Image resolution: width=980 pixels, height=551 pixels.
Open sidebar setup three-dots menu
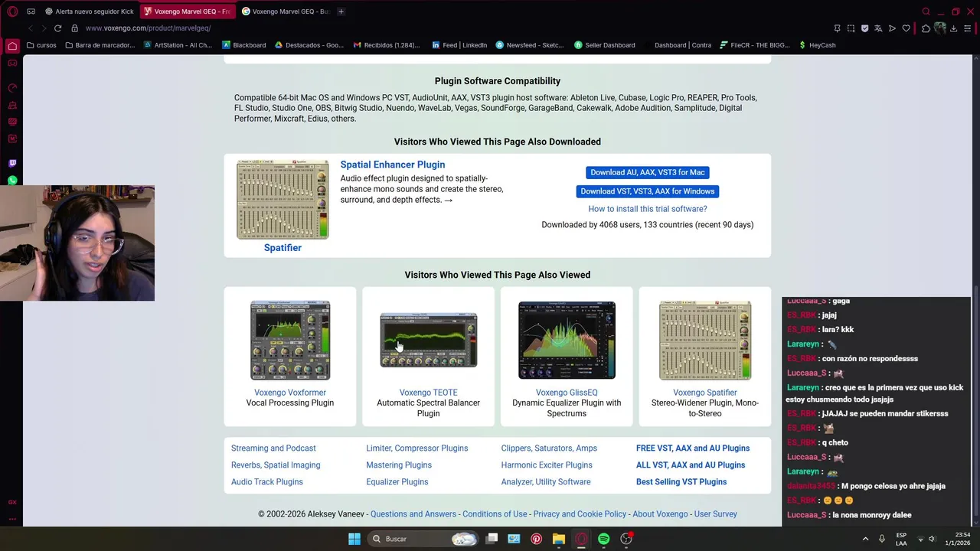[12, 519]
